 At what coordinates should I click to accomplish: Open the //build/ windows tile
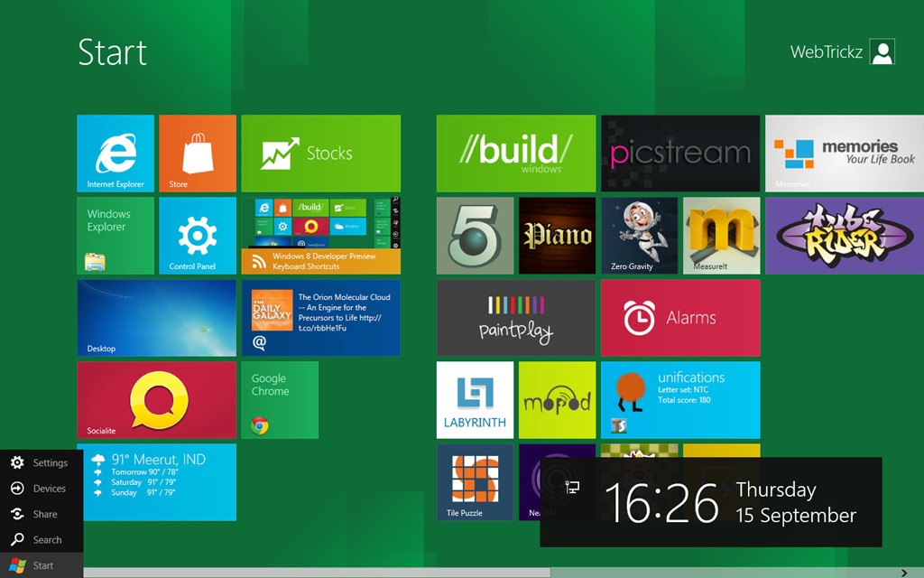pos(516,154)
